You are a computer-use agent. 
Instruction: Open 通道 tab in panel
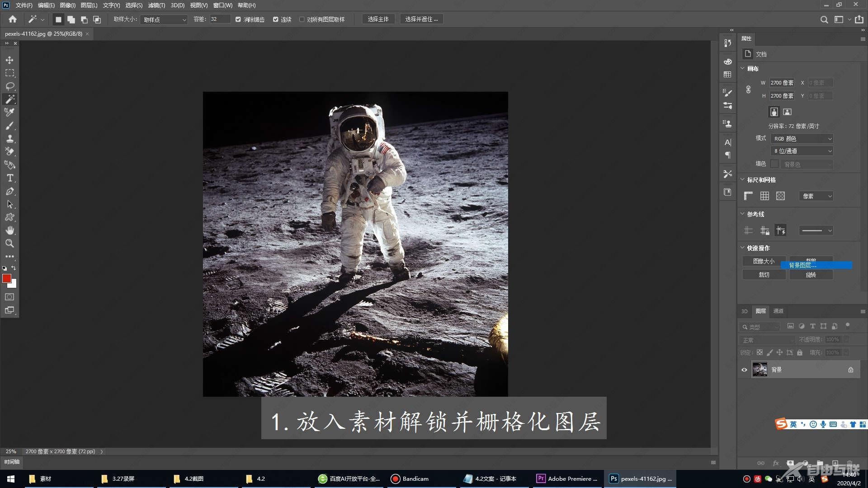(779, 310)
